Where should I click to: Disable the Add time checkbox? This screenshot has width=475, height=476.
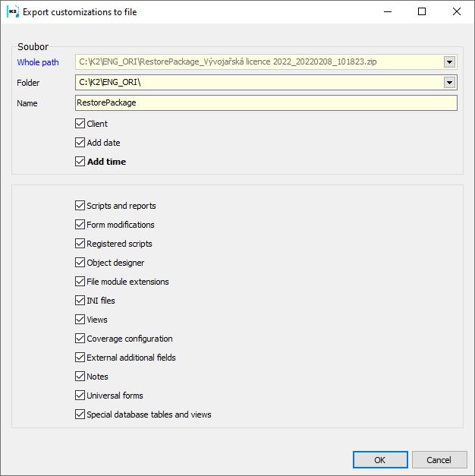point(80,162)
